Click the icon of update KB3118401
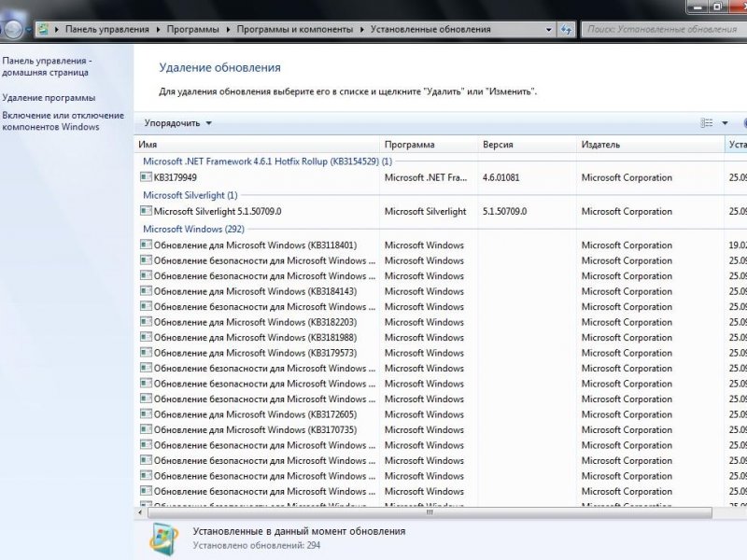Screen dimensions: 747x560 coord(146,245)
